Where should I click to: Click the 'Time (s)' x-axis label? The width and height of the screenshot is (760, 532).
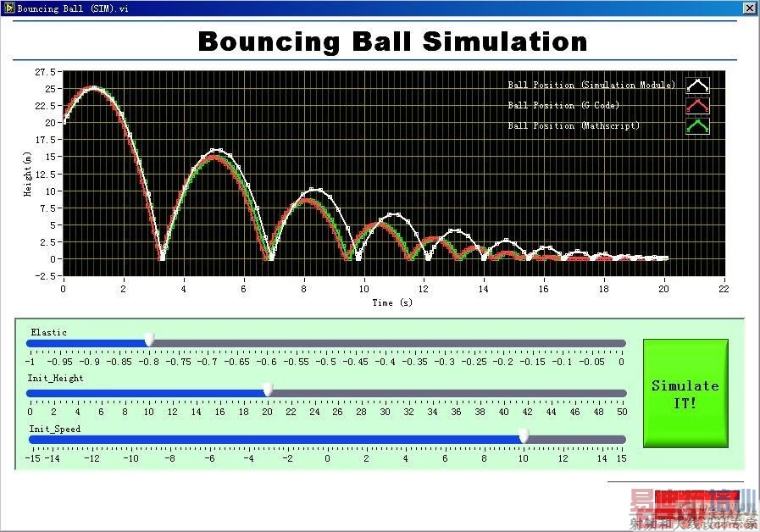coord(392,302)
